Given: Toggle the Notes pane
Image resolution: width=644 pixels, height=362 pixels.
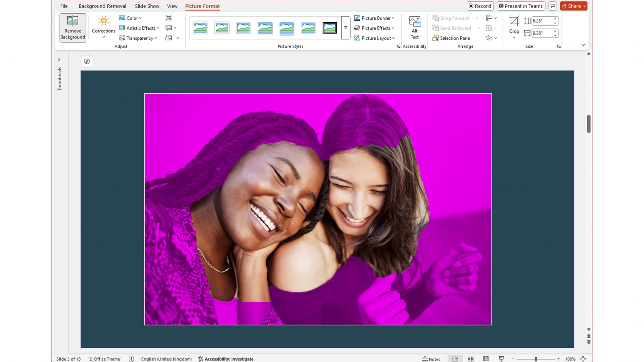Looking at the screenshot, I should coord(431,359).
